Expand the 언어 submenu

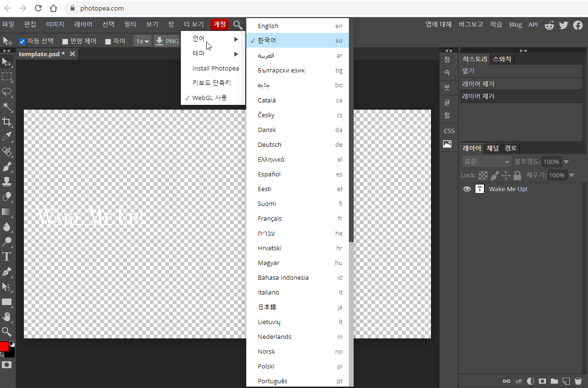click(x=213, y=39)
